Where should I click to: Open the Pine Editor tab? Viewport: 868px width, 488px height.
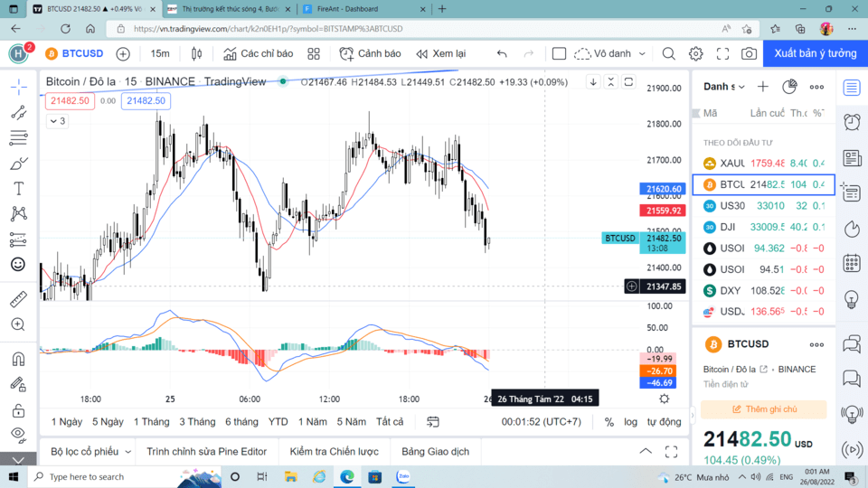click(x=206, y=451)
